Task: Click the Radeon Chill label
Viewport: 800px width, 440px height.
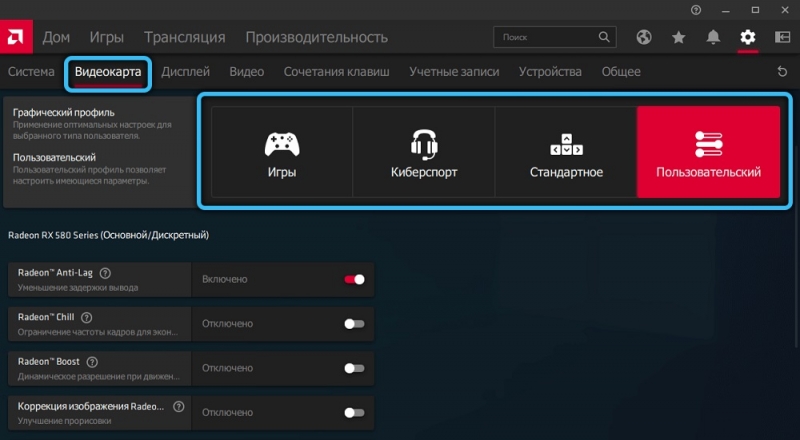Action: pos(46,317)
